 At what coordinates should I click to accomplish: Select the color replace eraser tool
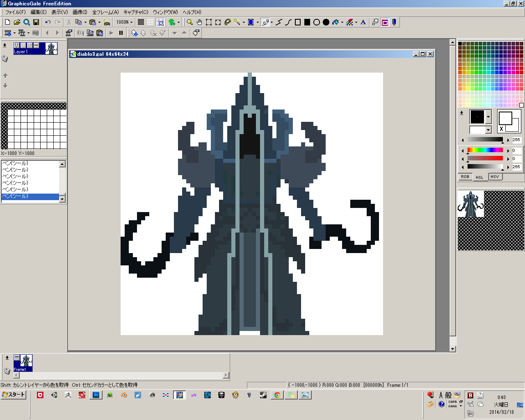(x=349, y=22)
